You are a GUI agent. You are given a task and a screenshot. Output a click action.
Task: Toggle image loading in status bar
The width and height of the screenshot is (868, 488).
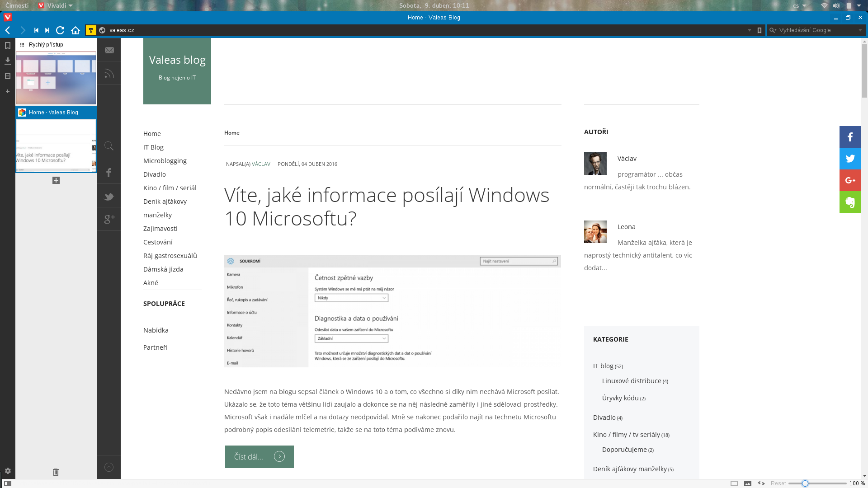coord(748,483)
